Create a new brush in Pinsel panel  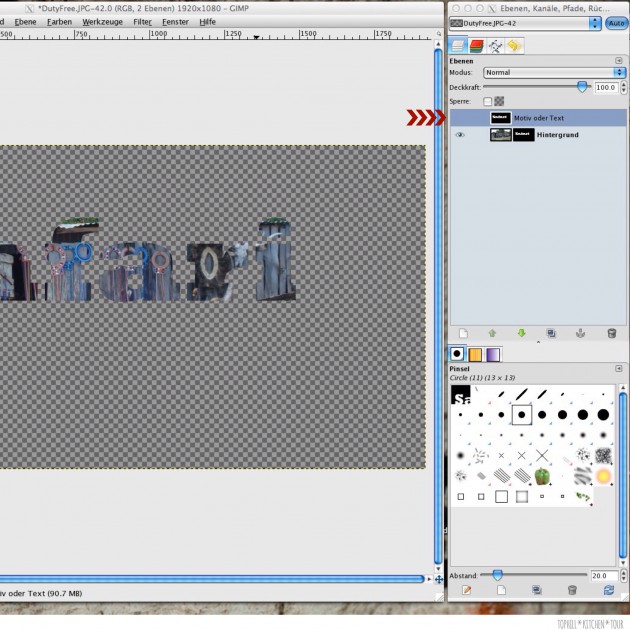[501, 590]
